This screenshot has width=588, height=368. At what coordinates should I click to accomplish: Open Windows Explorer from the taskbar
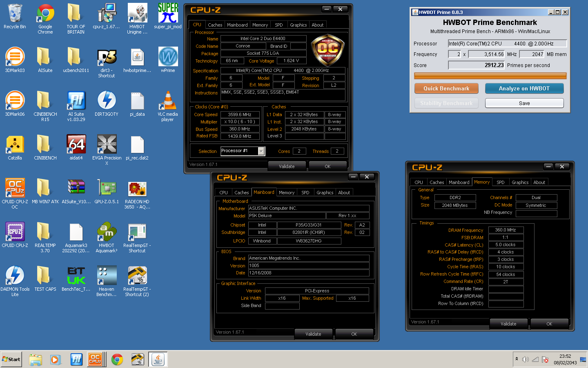[x=36, y=359]
